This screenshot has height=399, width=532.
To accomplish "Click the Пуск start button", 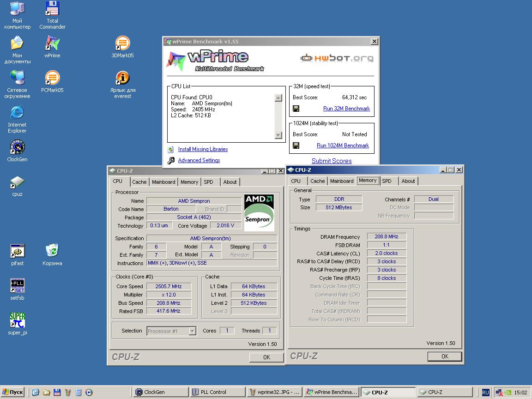I will click(13, 392).
